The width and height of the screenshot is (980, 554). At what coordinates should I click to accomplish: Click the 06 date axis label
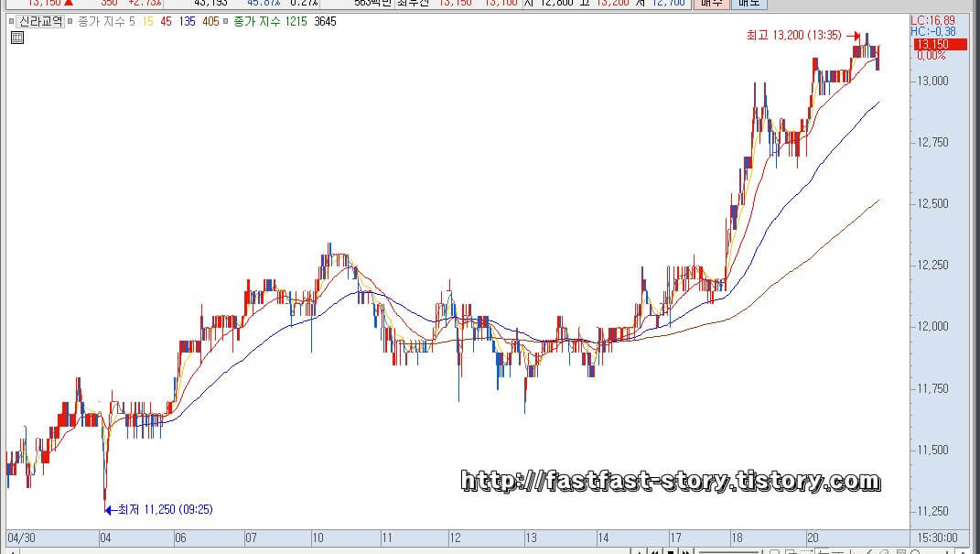tap(180, 538)
